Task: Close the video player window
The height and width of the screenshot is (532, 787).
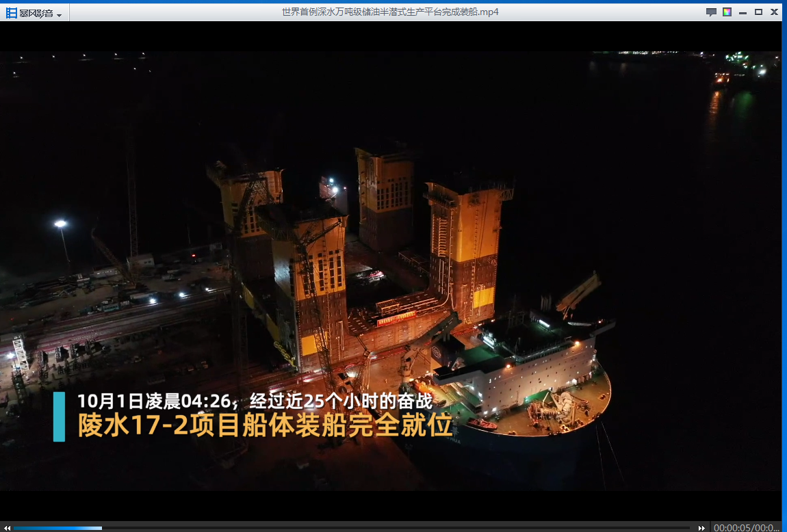Action: (774, 12)
